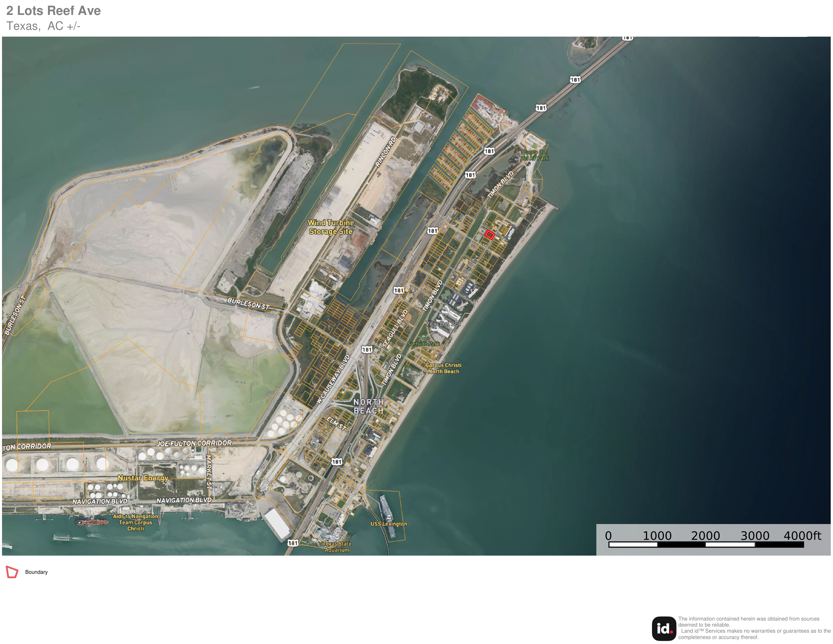Select the red highlighted parcel on map

click(x=490, y=235)
